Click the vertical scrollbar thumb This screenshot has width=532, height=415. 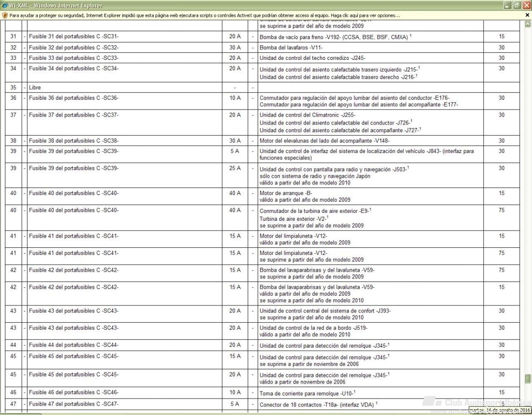pyautogui.click(x=528, y=378)
